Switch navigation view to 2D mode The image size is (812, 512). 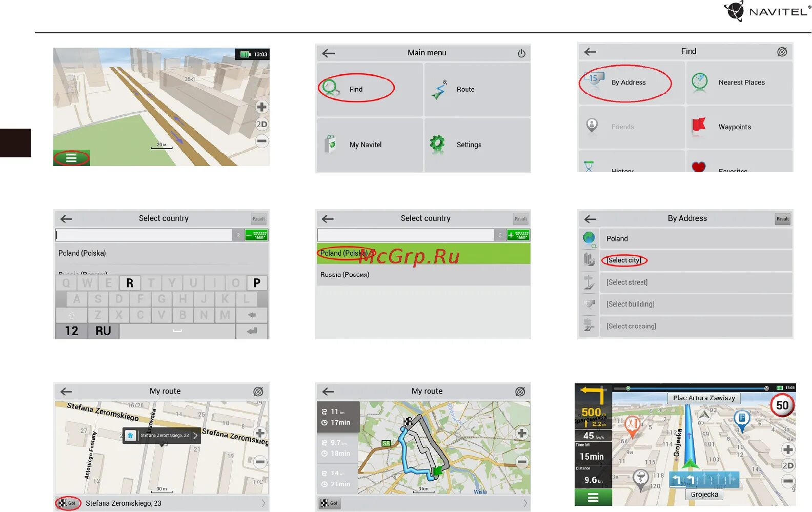tap(788, 465)
